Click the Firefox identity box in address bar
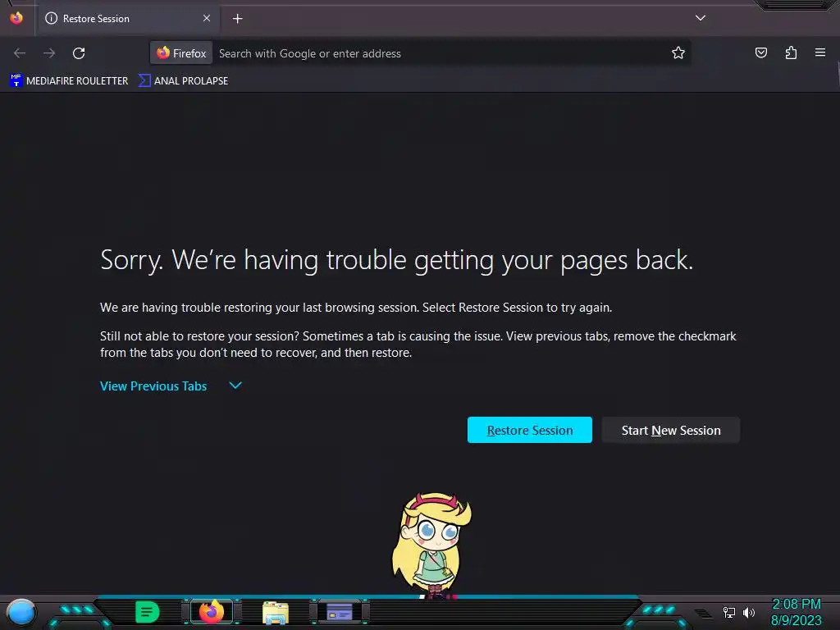 tap(181, 53)
